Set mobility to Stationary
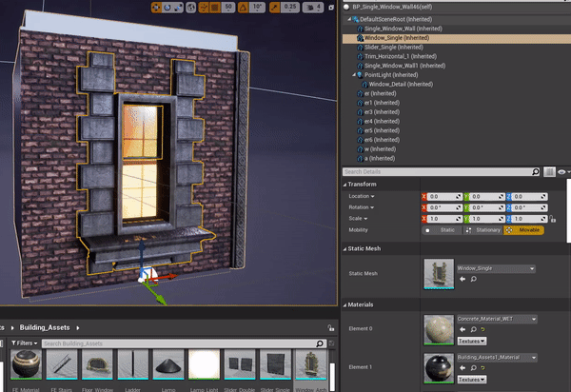Image resolution: width=571 pixels, height=392 pixels. coord(482,230)
